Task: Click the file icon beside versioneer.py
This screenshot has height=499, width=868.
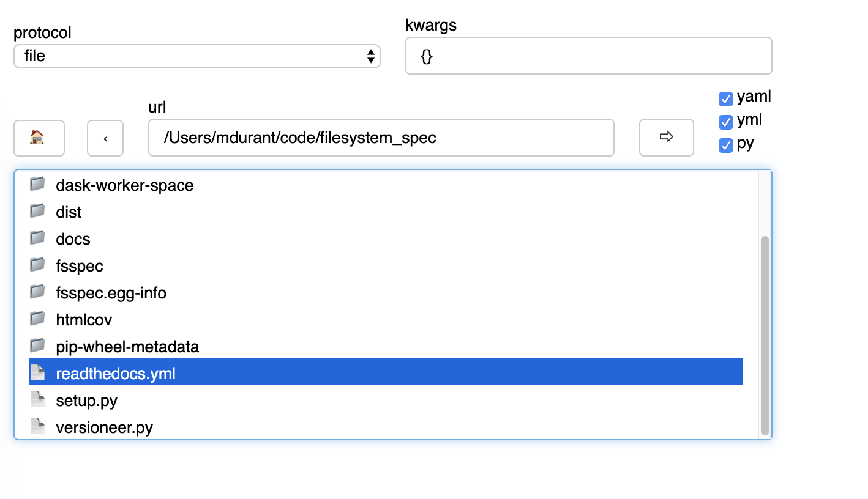Action: pyautogui.click(x=37, y=426)
